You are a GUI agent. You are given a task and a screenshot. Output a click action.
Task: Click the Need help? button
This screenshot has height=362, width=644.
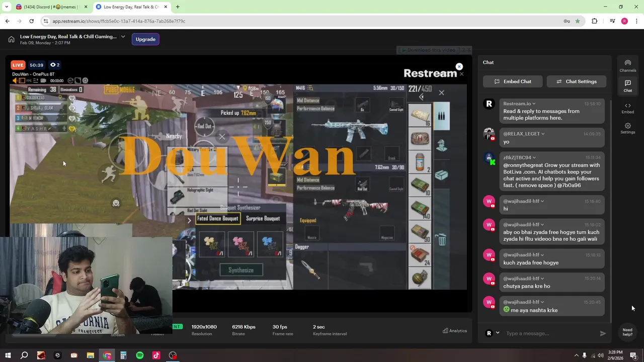[627, 332]
